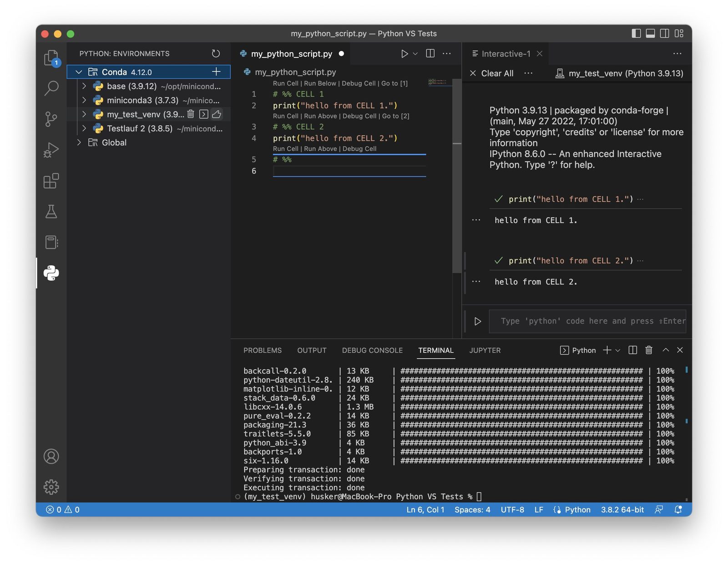Close the Interactive-1 tab
The image size is (728, 564).
point(540,54)
